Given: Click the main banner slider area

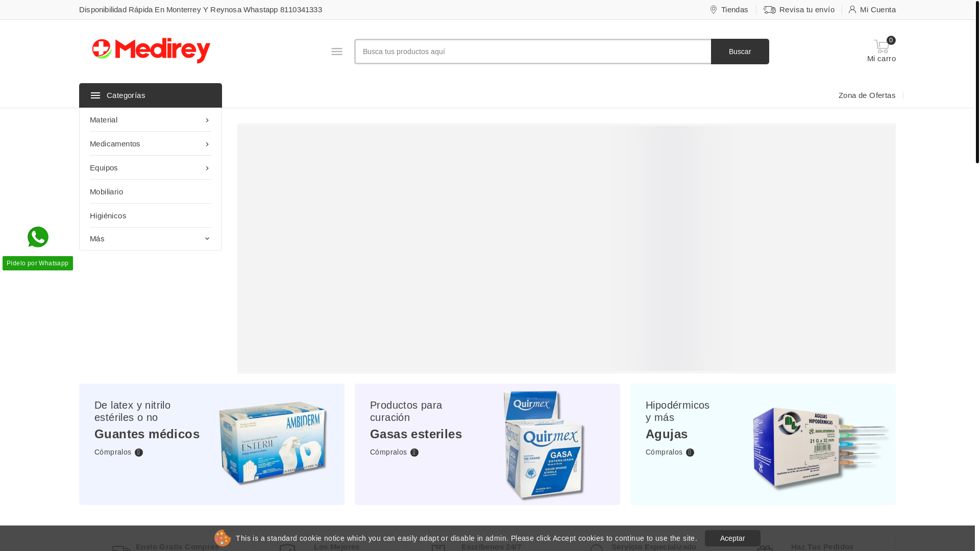Looking at the screenshot, I should (567, 248).
